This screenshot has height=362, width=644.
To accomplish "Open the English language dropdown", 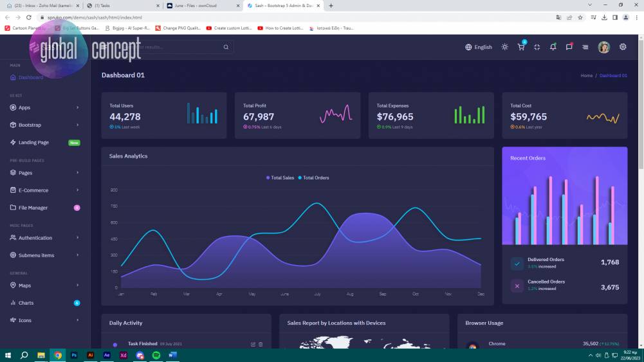I will click(x=478, y=47).
